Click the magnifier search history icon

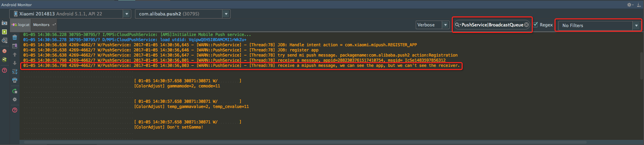coord(458,25)
